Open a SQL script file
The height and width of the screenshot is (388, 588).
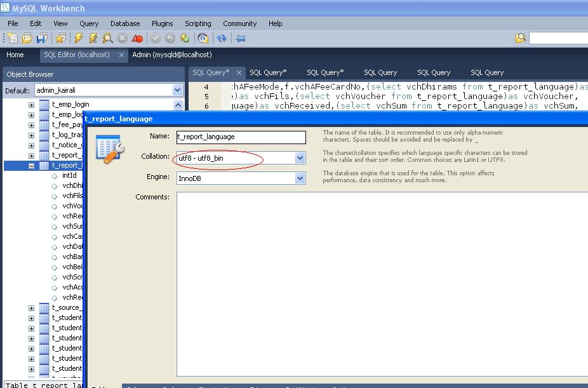pyautogui.click(x=27, y=38)
